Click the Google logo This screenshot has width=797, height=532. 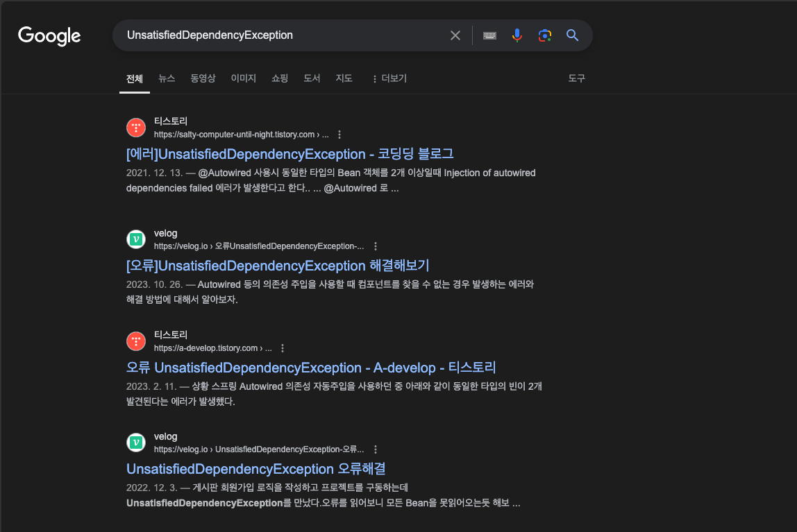[49, 35]
